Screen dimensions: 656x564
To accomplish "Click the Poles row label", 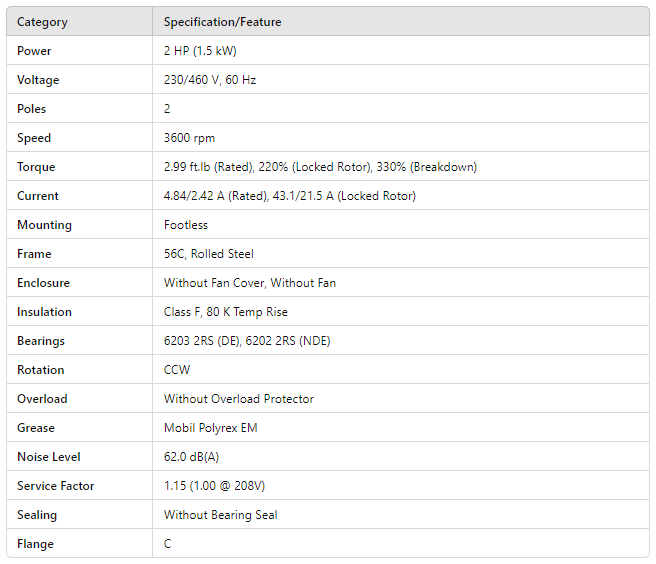I will pyautogui.click(x=32, y=109).
